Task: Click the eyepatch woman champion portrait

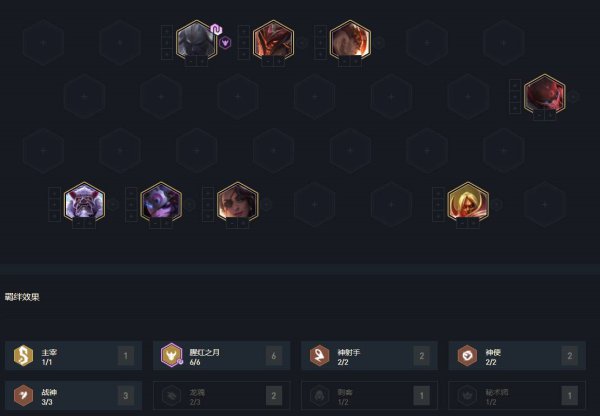Action: click(x=238, y=202)
